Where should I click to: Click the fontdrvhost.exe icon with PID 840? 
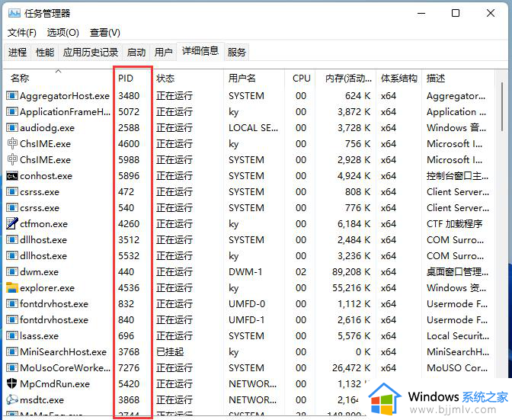(x=12, y=319)
